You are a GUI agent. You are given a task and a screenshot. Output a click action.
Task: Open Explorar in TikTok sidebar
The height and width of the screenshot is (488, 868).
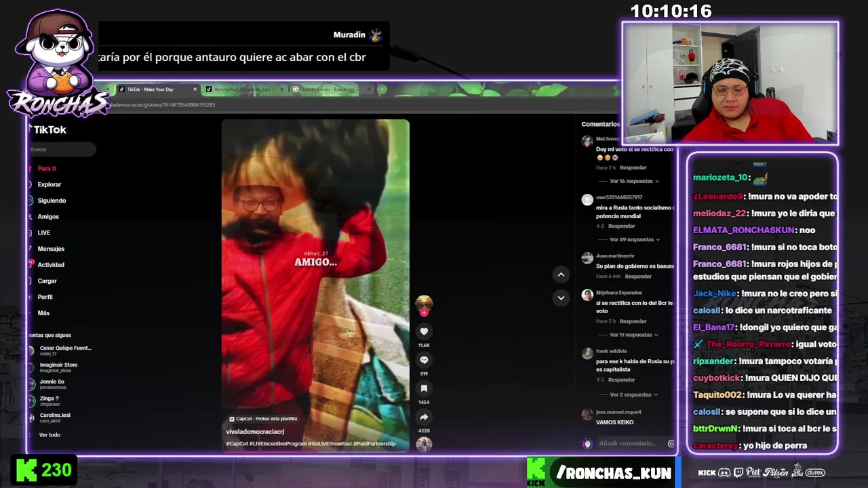(x=49, y=184)
